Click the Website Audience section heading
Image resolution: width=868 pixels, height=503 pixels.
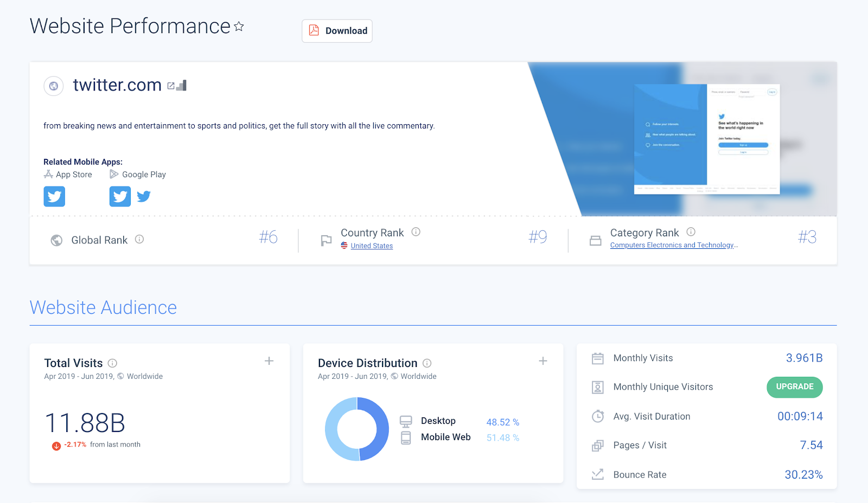click(x=103, y=308)
